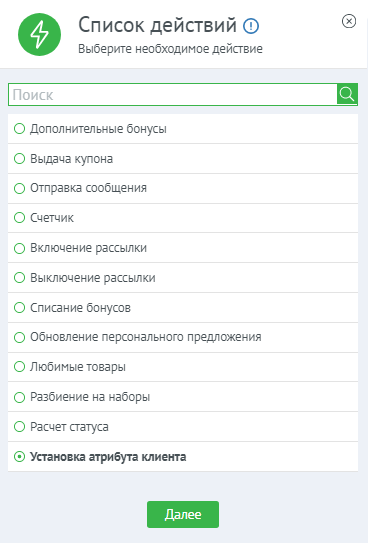Click the green Далее button
The width and height of the screenshot is (368, 543).
183,514
